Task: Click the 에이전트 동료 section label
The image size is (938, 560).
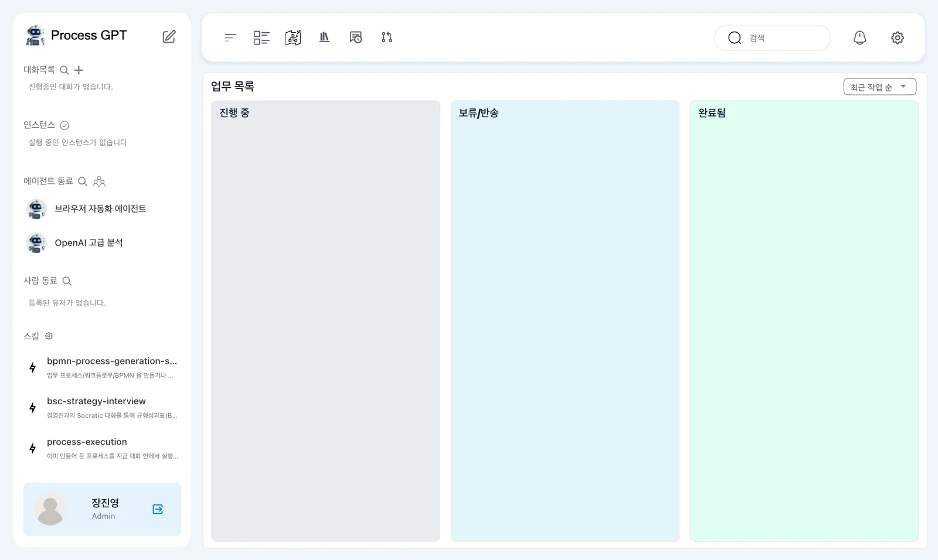Action: [48, 181]
